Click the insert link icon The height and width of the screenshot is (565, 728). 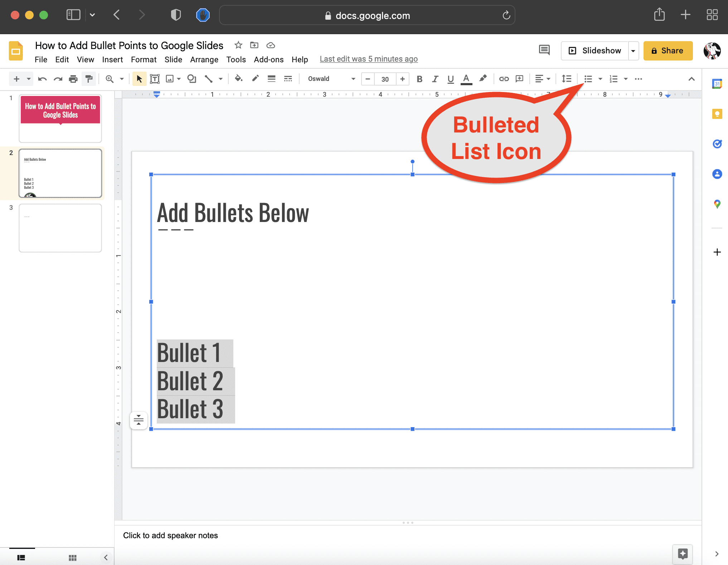(504, 79)
